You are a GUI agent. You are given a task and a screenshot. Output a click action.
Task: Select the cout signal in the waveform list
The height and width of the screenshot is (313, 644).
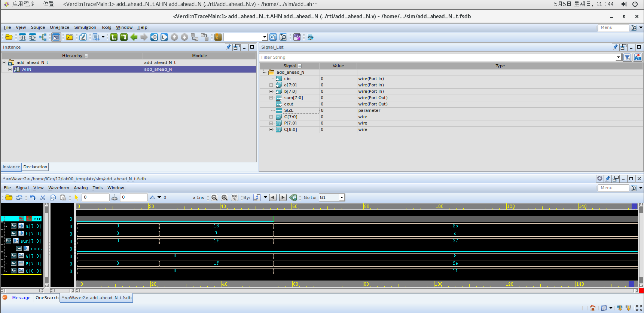36,249
